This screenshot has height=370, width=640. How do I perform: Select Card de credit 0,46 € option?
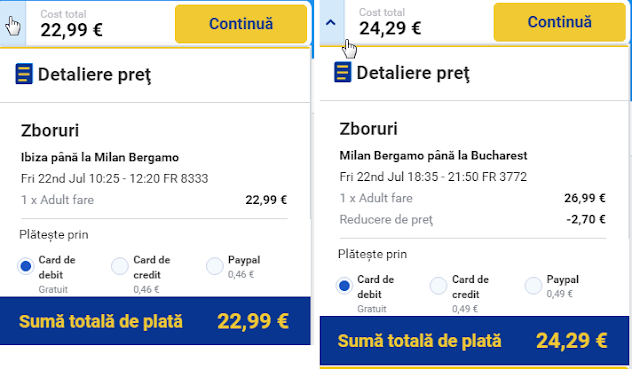120,266
